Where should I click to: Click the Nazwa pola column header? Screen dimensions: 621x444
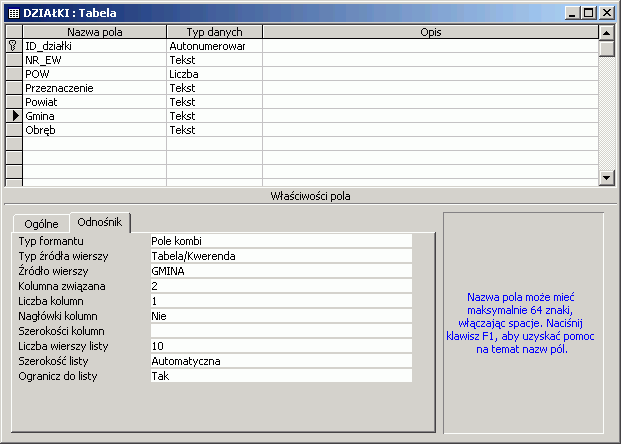94,32
